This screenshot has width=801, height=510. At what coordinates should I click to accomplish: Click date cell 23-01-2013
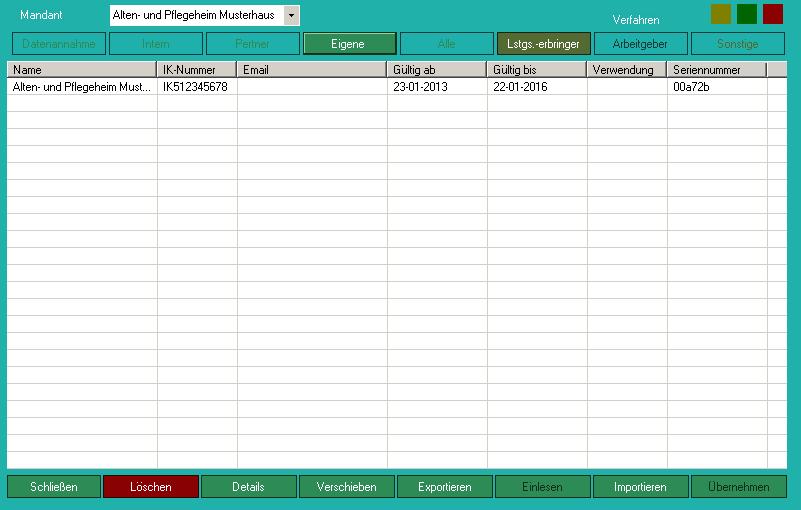point(437,87)
